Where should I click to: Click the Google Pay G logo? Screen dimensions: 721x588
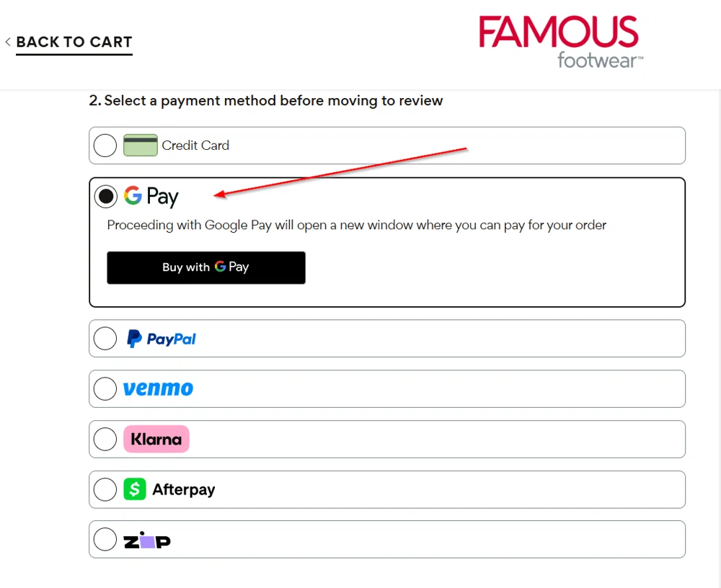[133, 195]
